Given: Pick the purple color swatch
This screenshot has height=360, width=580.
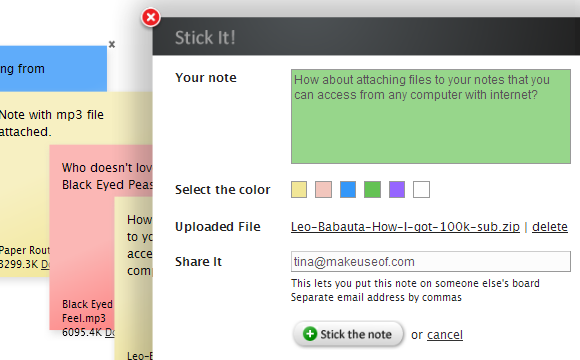Looking at the screenshot, I should 397,189.
